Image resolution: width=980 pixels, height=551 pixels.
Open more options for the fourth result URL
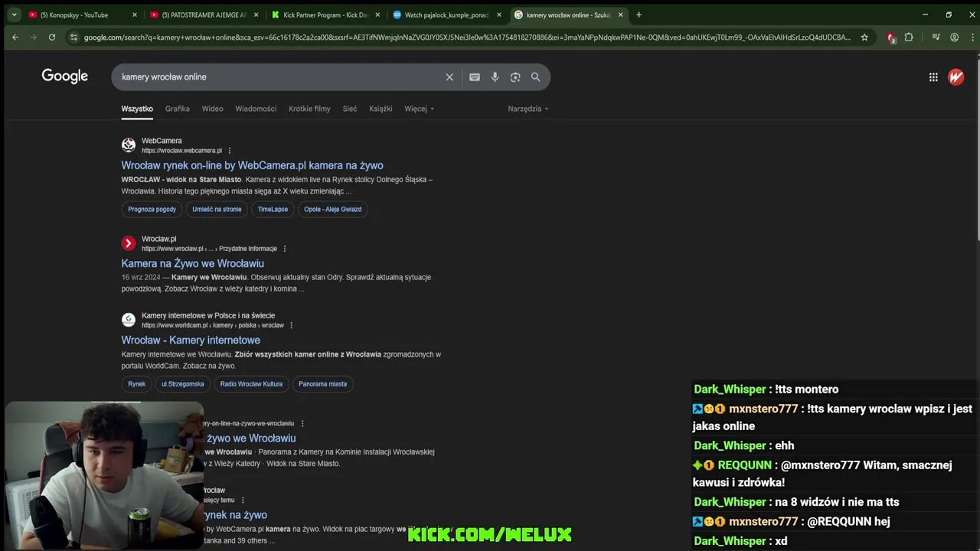click(x=302, y=423)
